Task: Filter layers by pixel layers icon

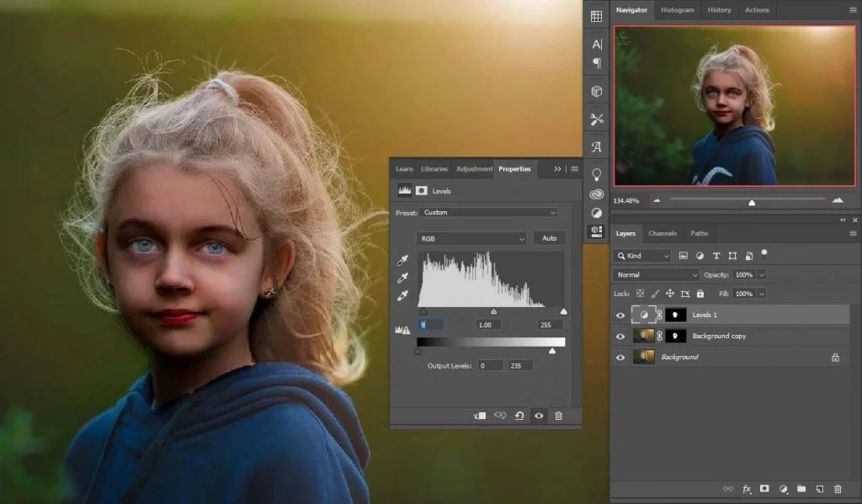Action: click(684, 256)
